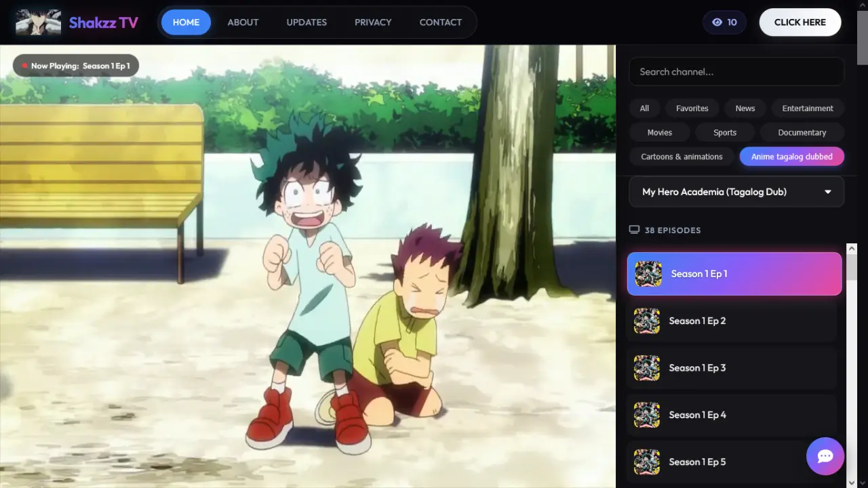Image resolution: width=868 pixels, height=488 pixels.
Task: Click the Season 1 Ep 1 thumbnail icon
Action: tap(648, 274)
